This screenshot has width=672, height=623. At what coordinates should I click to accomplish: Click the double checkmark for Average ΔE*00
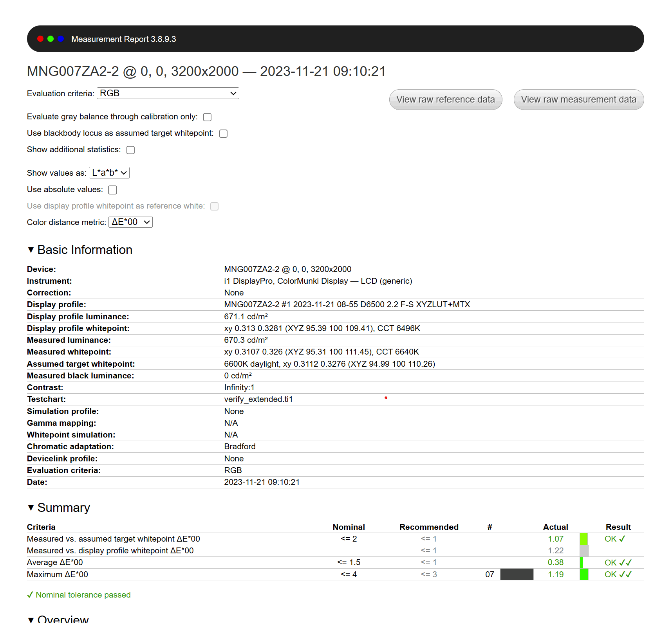[x=625, y=563]
